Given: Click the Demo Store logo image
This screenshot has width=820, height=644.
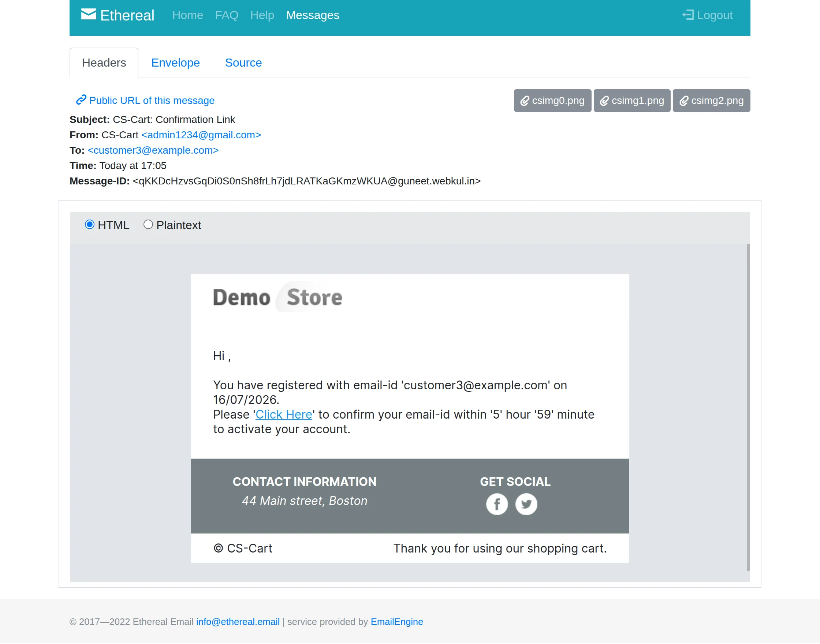Looking at the screenshot, I should tap(277, 297).
